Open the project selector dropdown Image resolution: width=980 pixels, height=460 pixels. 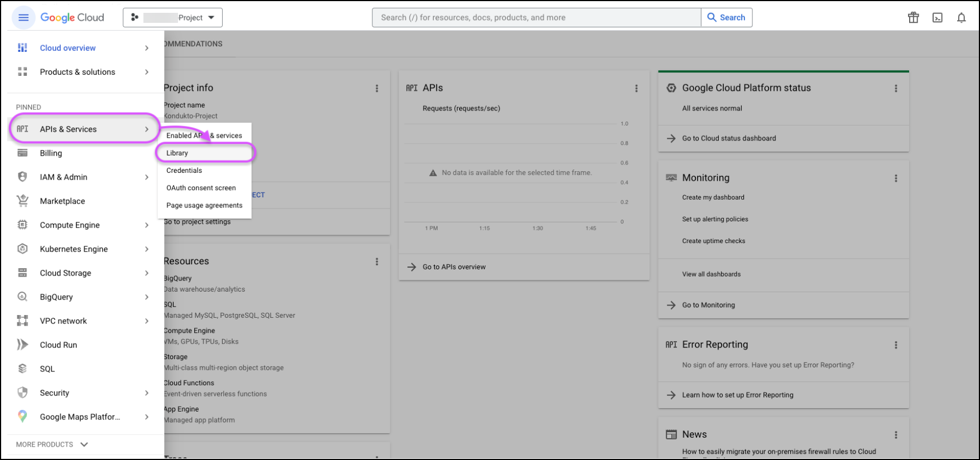tap(172, 18)
